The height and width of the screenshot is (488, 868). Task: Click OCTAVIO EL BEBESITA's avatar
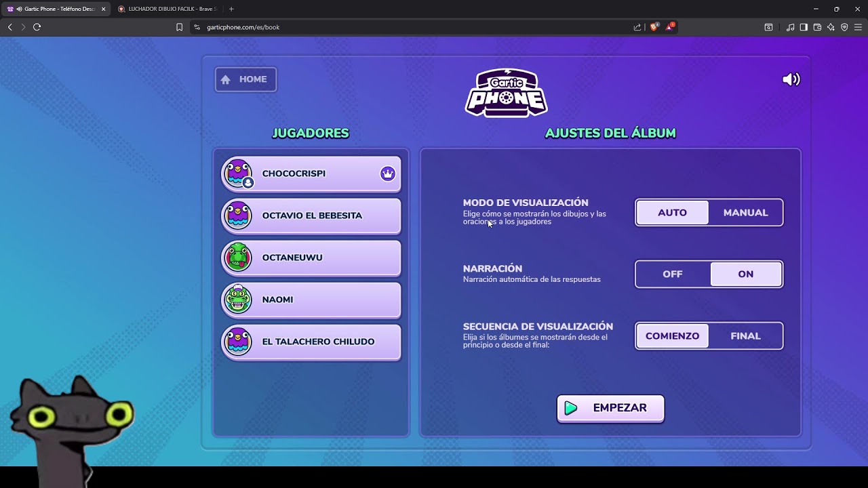coord(238,216)
